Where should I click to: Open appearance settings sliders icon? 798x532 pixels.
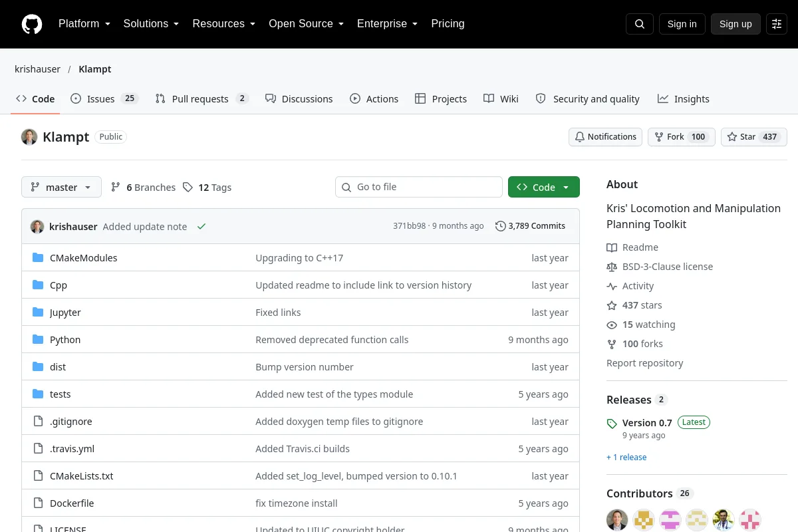coord(777,24)
